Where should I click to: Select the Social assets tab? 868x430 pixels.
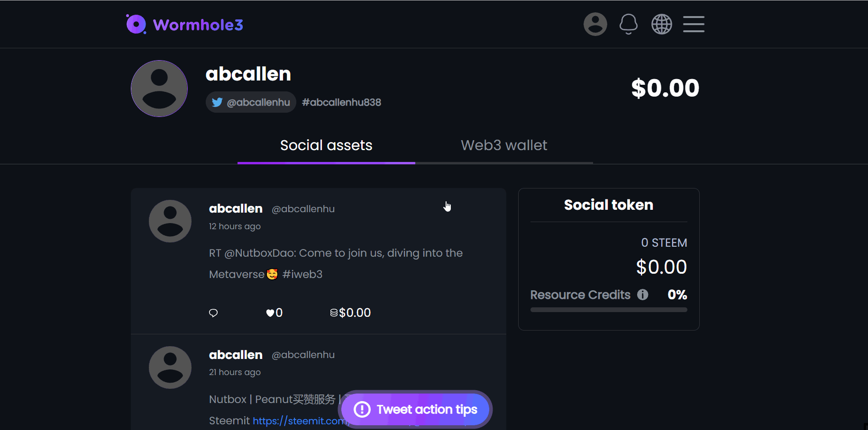pyautogui.click(x=326, y=145)
